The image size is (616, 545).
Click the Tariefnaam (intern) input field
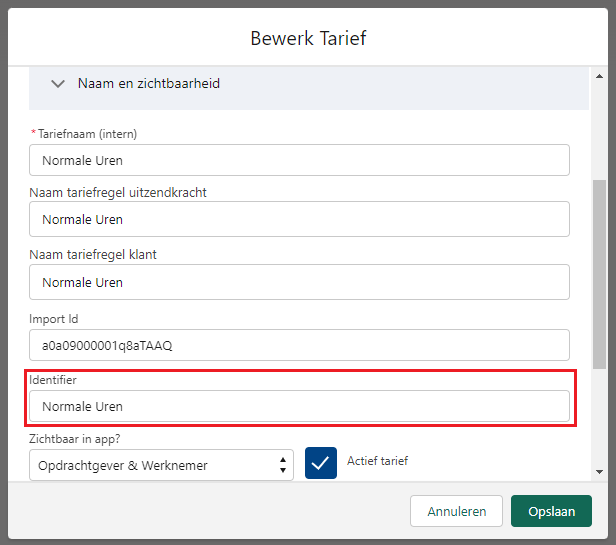click(x=299, y=160)
